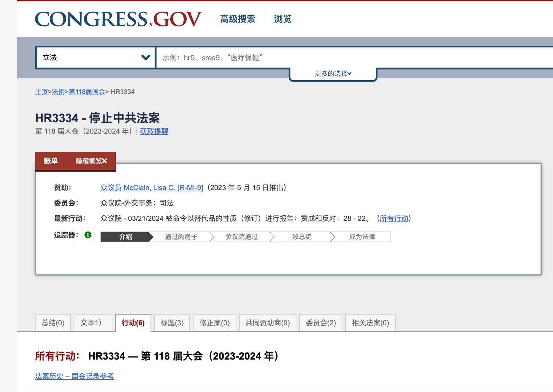Click the 第 118 届大会（2023-2024 年） subtitle
553x392 pixels.
coord(85,131)
